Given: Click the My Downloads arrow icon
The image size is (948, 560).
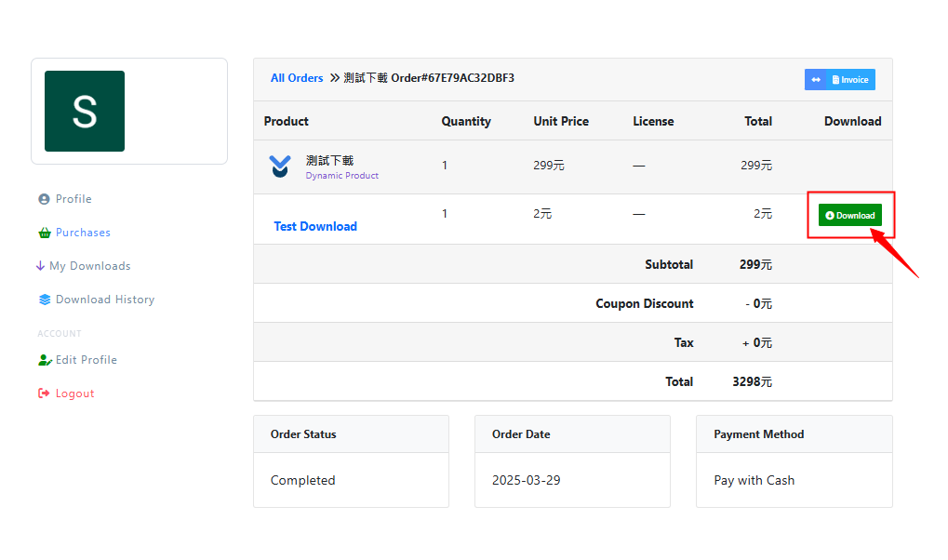Looking at the screenshot, I should [x=40, y=266].
